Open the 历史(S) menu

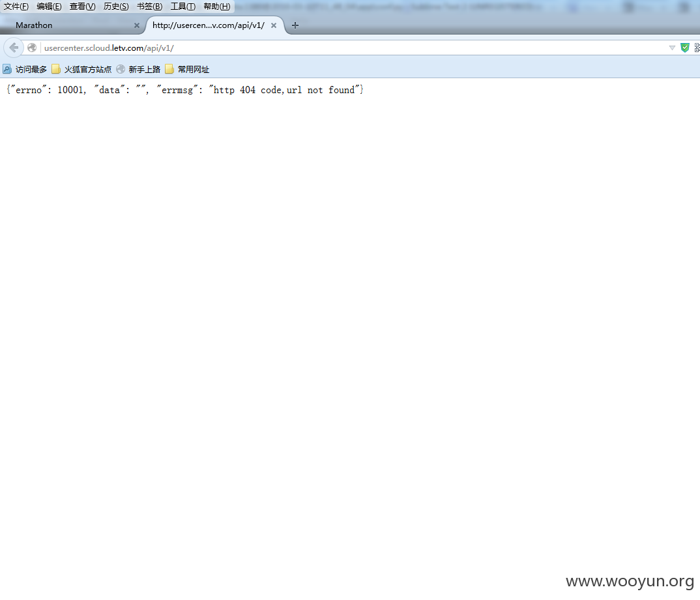116,7
